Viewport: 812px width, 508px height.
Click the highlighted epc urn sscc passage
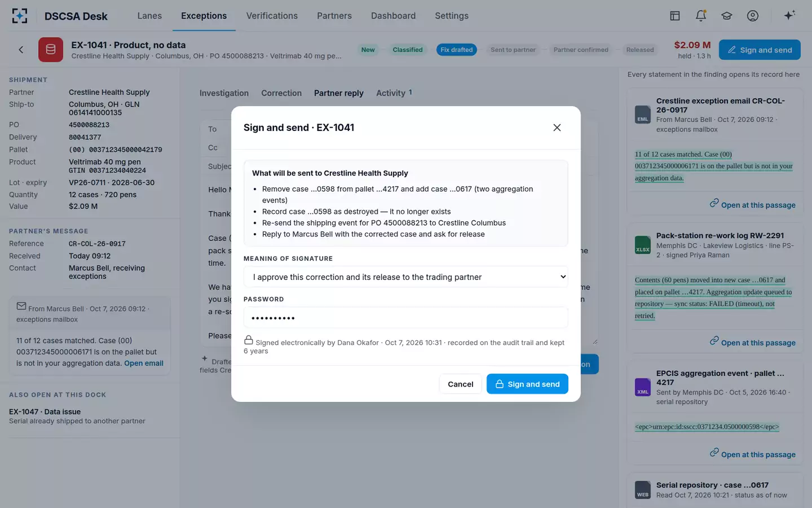(x=707, y=427)
